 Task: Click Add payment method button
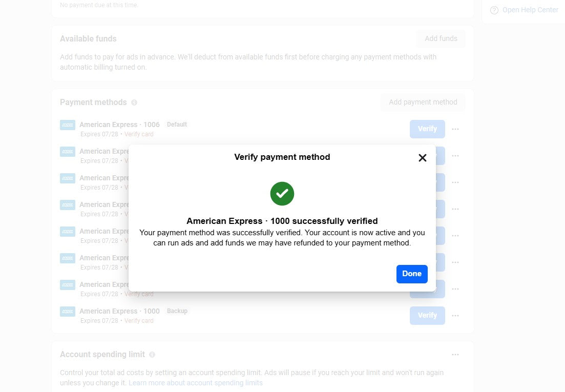coord(423,102)
